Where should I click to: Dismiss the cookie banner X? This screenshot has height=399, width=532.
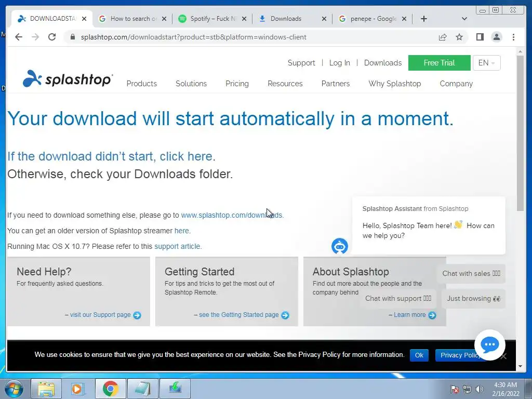504,356
